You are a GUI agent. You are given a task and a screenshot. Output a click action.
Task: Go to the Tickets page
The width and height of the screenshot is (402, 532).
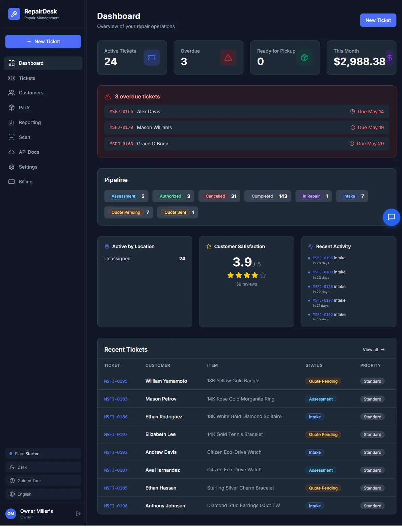pos(43,78)
